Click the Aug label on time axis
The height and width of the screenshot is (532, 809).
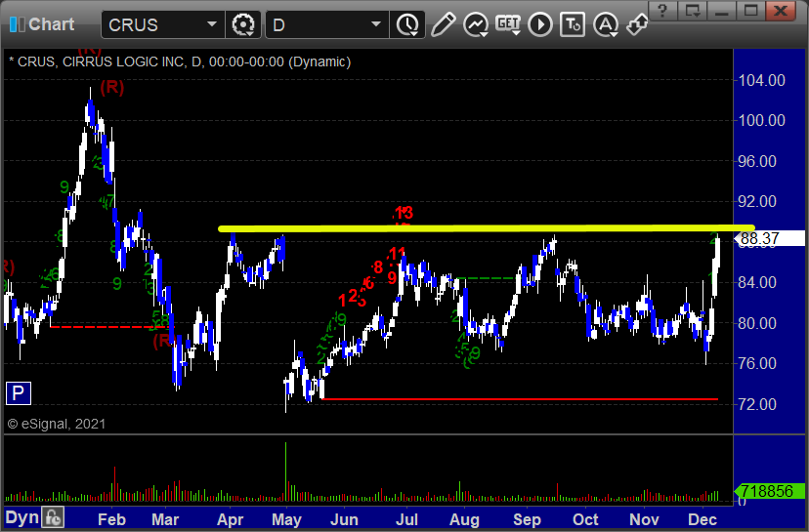pos(464,519)
